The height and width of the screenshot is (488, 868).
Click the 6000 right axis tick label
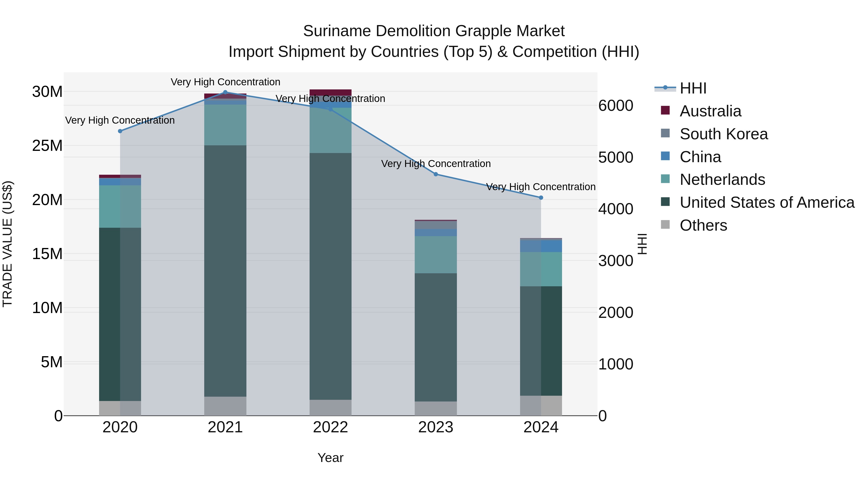point(616,106)
